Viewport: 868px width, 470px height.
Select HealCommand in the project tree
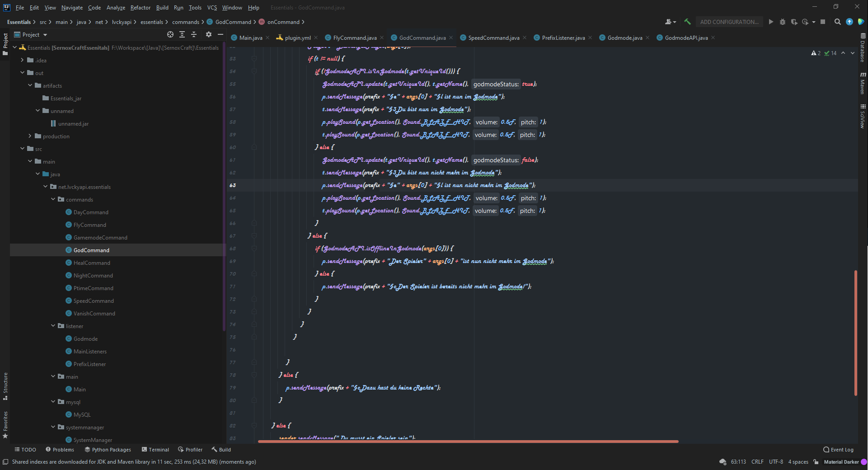[92, 263]
